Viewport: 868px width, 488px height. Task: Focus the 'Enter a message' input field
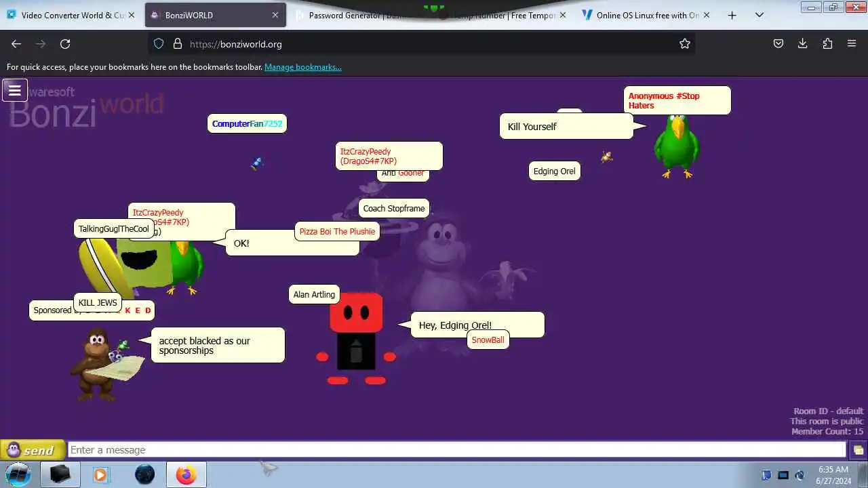(x=457, y=450)
